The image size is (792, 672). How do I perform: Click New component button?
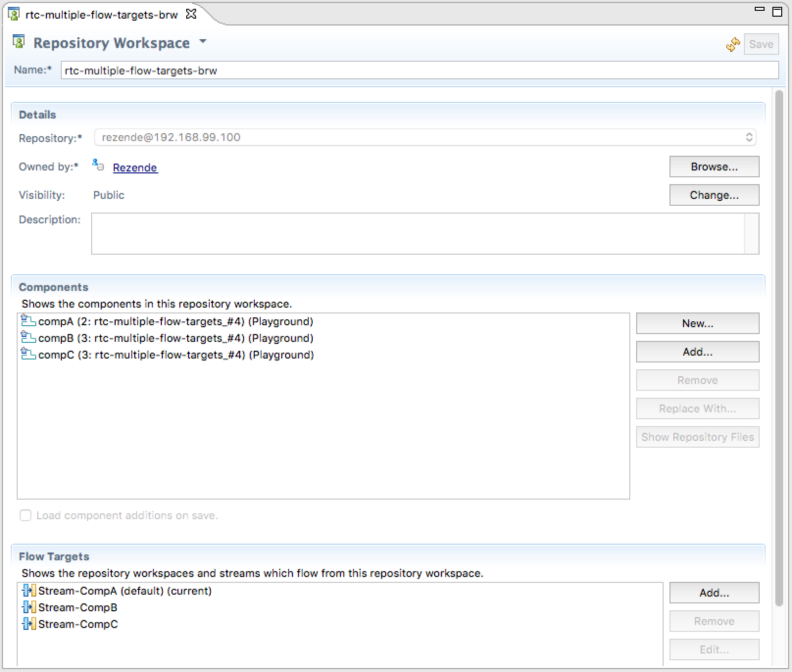point(697,323)
